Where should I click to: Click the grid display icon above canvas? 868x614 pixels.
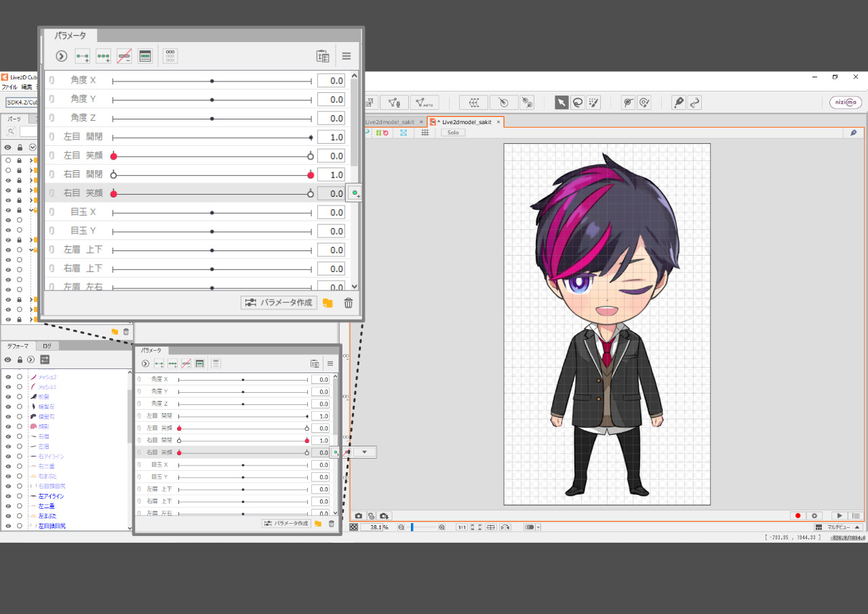coord(425,132)
